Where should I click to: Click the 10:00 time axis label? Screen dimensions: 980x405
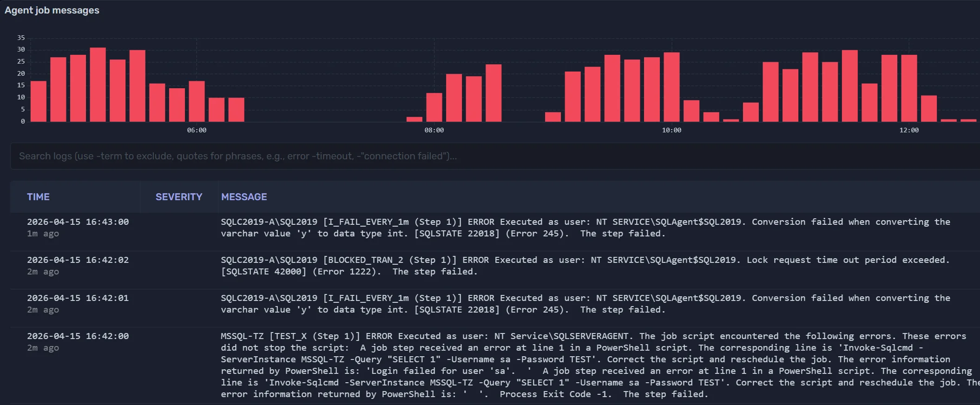pyautogui.click(x=671, y=130)
